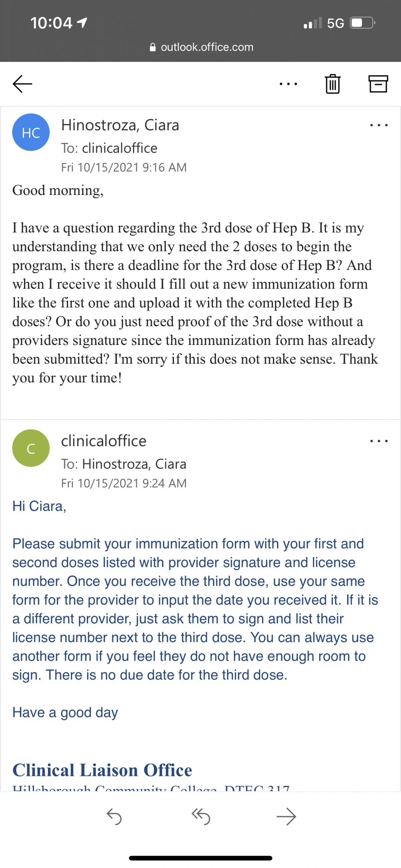This screenshot has height=868, width=401.
Task: Tap the iOS home indicator bar
Action: point(200,858)
